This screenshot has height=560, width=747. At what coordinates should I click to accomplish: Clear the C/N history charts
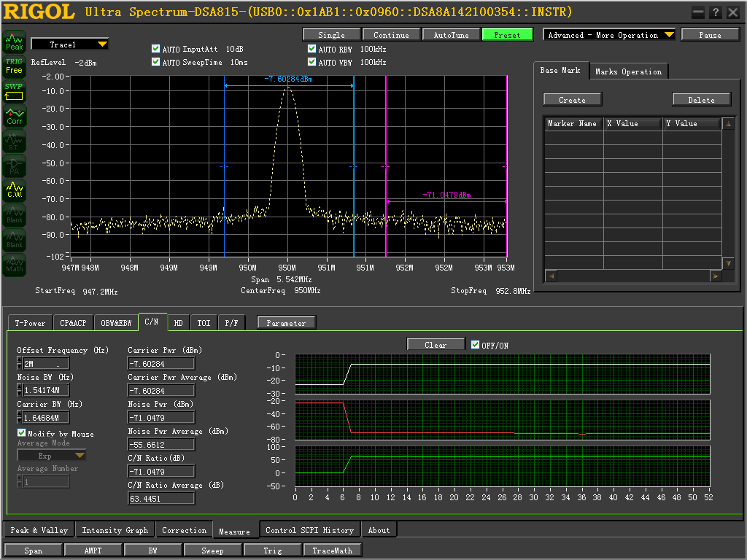436,344
